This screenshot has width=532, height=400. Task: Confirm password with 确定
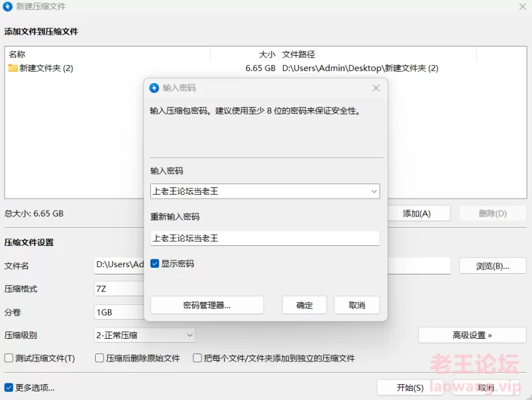coord(305,305)
